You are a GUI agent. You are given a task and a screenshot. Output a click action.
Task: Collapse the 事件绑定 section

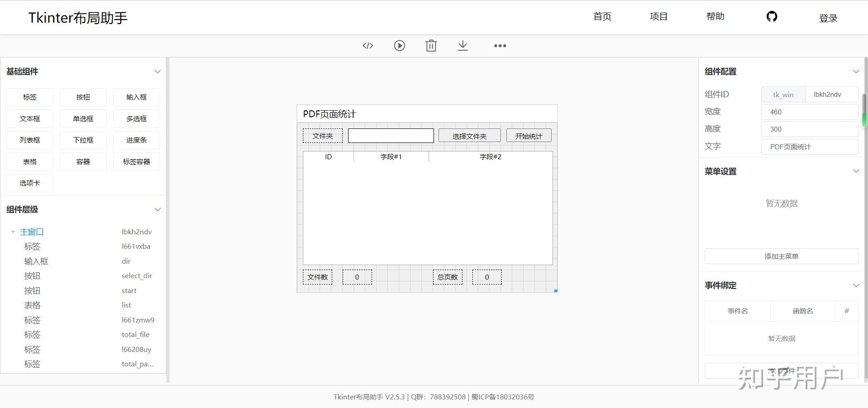856,285
